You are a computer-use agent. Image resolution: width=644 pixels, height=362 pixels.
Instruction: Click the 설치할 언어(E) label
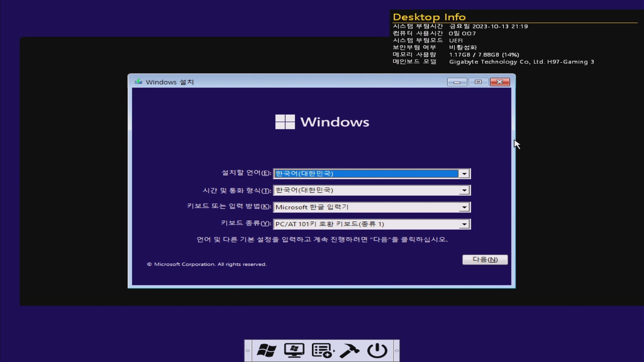coord(246,173)
